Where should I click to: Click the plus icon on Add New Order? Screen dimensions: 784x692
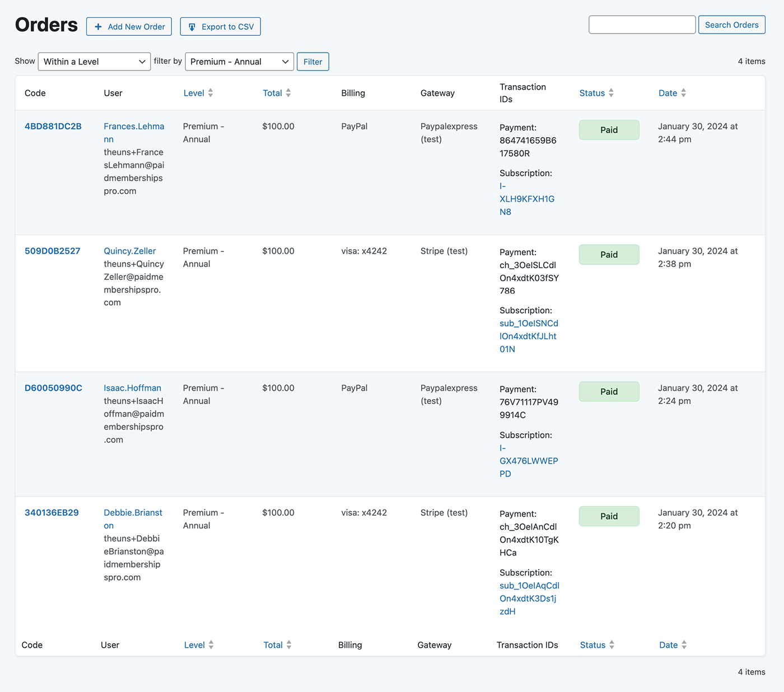(98, 26)
